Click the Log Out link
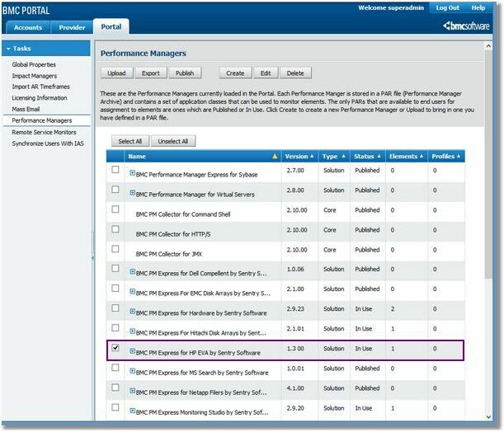504x432 pixels. (448, 7)
